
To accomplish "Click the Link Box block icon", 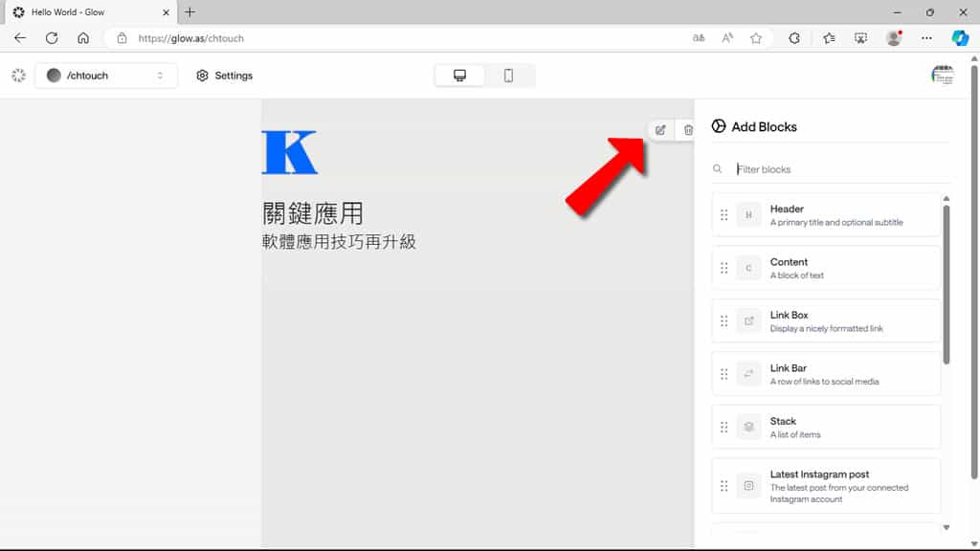I will click(748, 321).
